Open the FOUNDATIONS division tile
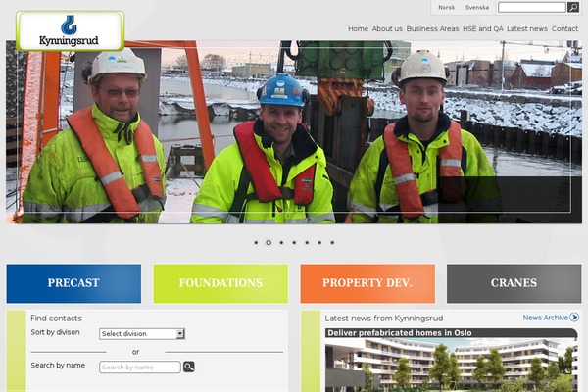The image size is (588, 392). point(220,283)
